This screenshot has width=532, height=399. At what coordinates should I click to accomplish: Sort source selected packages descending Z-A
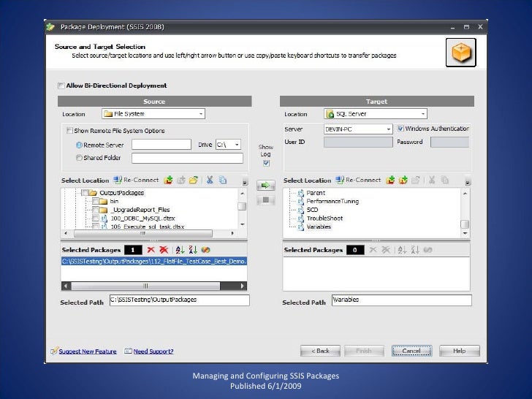click(x=193, y=250)
